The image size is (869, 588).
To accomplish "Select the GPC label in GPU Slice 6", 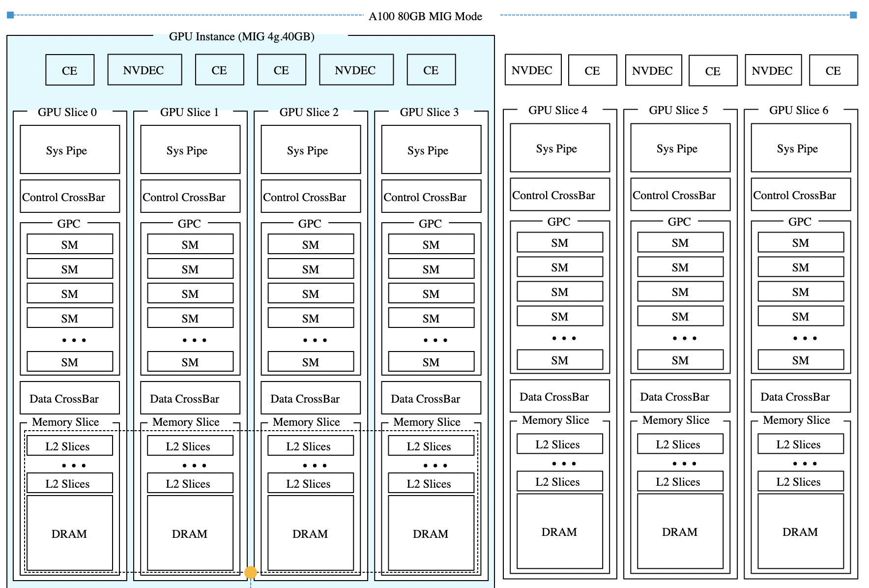I will pyautogui.click(x=800, y=222).
